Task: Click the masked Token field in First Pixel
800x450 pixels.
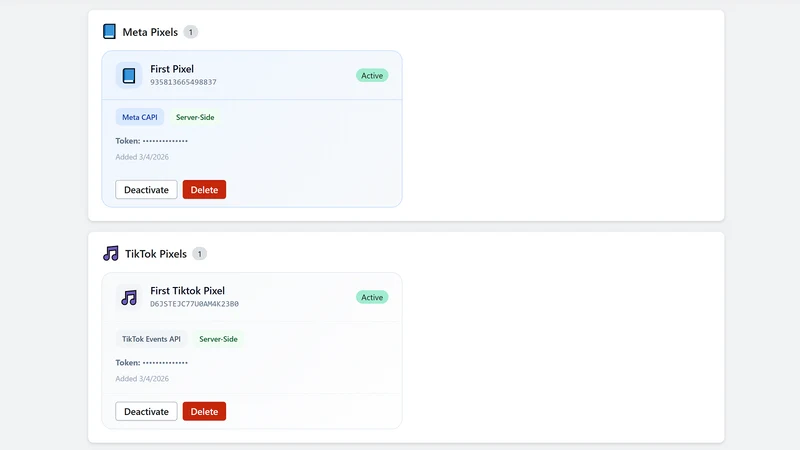Action: pyautogui.click(x=152, y=141)
